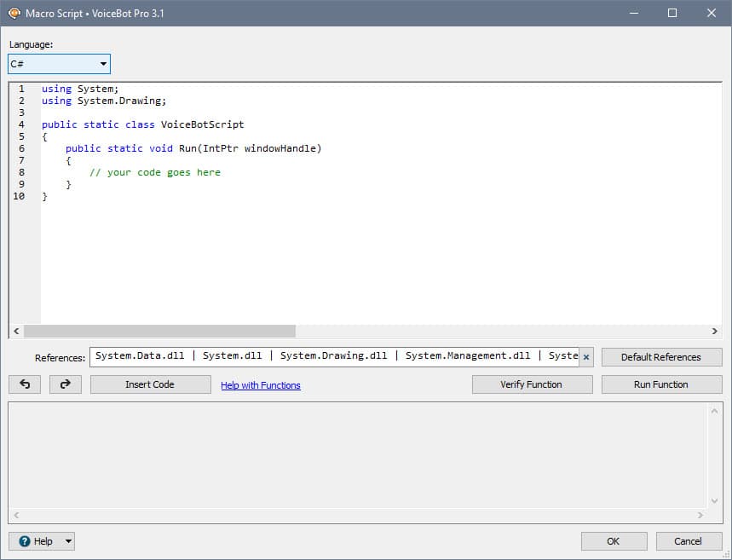
Task: Click the Default References button
Action: (x=661, y=357)
